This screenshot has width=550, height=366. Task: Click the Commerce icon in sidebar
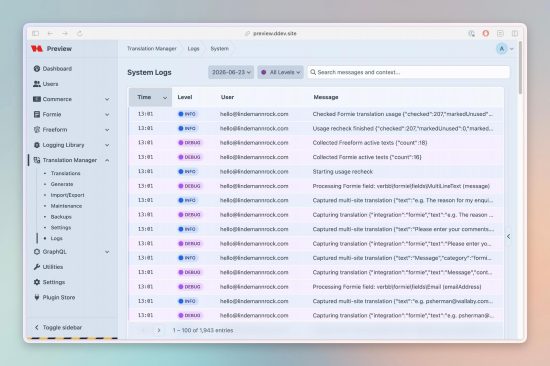tap(36, 99)
